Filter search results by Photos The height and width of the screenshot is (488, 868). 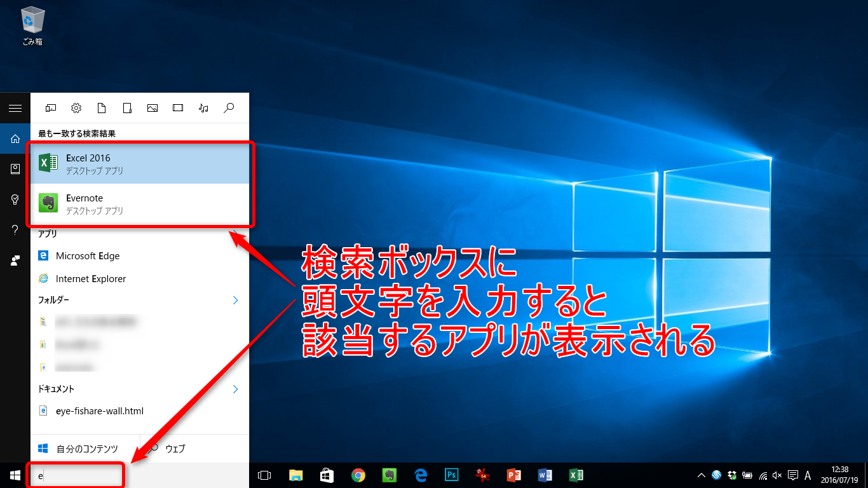click(x=153, y=108)
